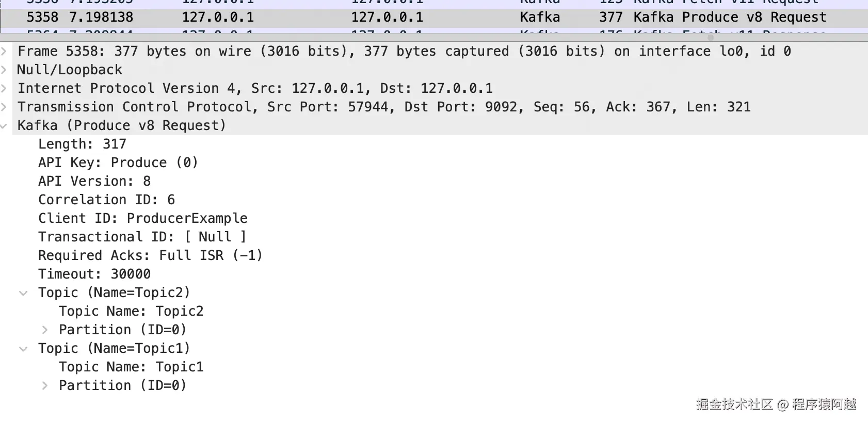Image resolution: width=868 pixels, height=423 pixels.
Task: Expand Partition ID=0 under Topic2
Action: tap(45, 330)
